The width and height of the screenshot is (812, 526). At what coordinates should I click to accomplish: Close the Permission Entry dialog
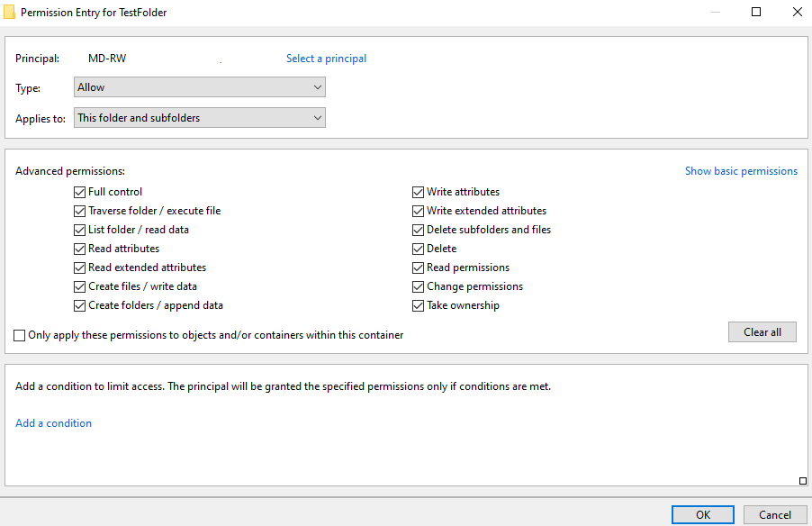tap(797, 12)
